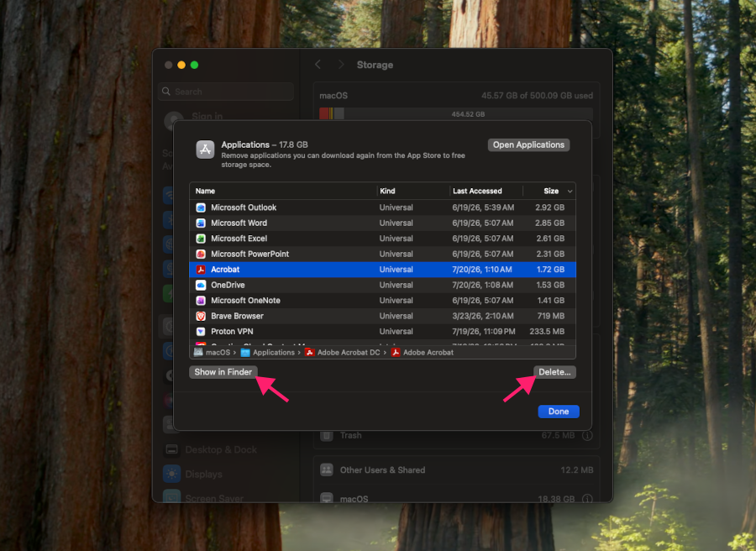Go forward with Storage forward arrow

[341, 65]
